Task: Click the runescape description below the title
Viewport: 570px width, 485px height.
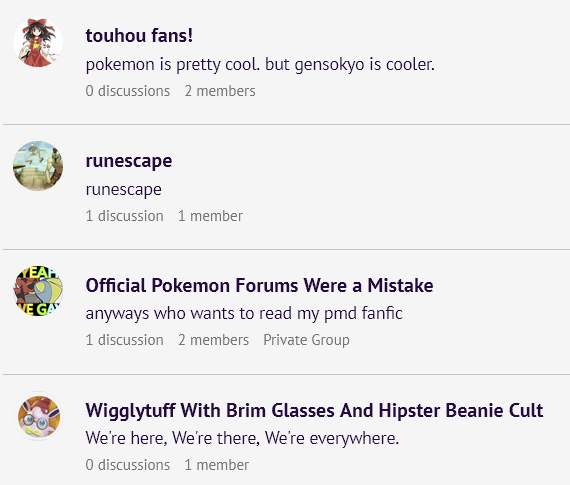Action: coord(124,190)
